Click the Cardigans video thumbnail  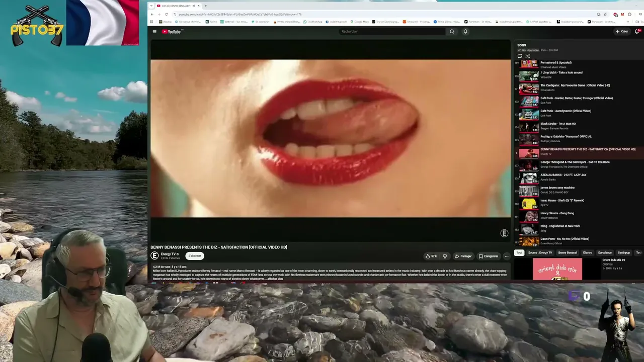coord(529,88)
